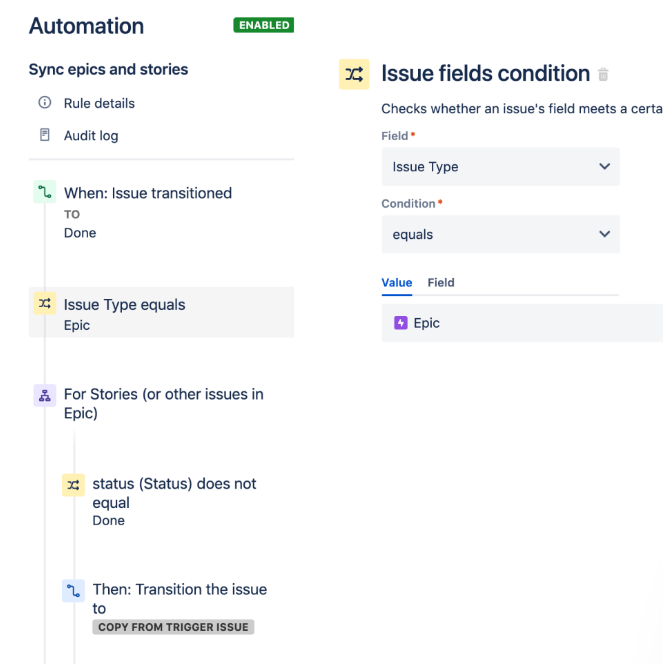Click the trash icon beside Issue fields condition
The height and width of the screenshot is (664, 663).
click(x=603, y=75)
